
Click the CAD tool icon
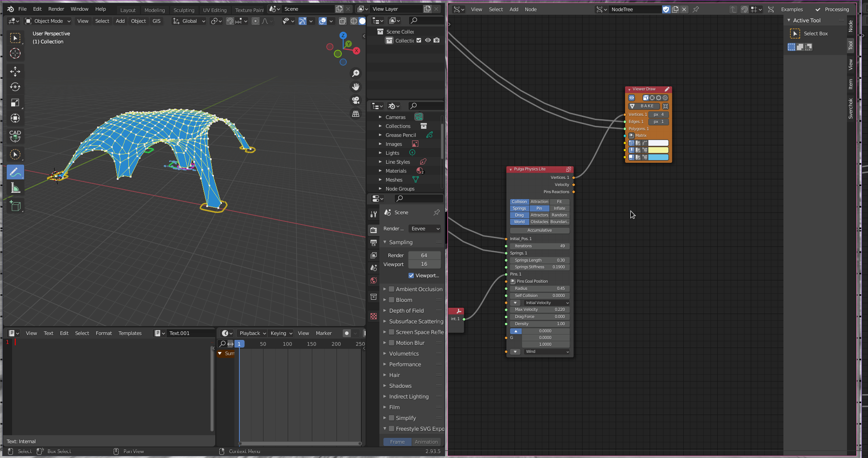coord(15,136)
